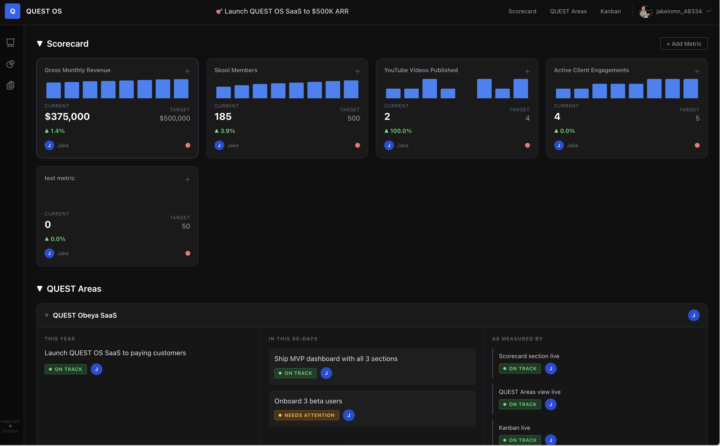The image size is (720, 446).
Task: Click the Gross Monthly Revenue bar chart
Action: (x=117, y=89)
